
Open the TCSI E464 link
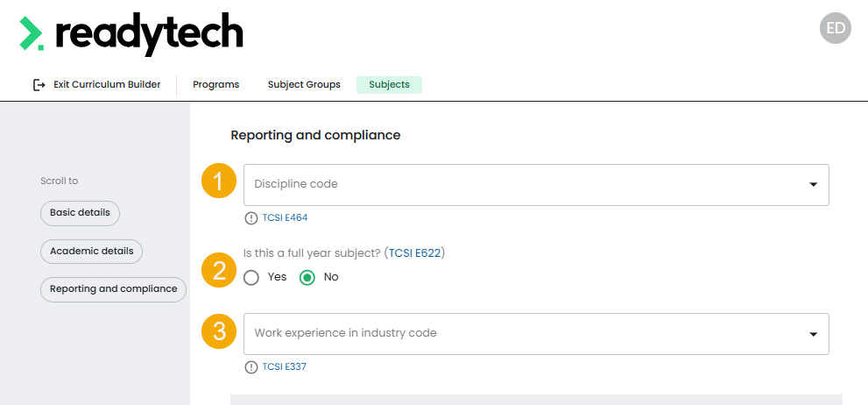click(285, 217)
